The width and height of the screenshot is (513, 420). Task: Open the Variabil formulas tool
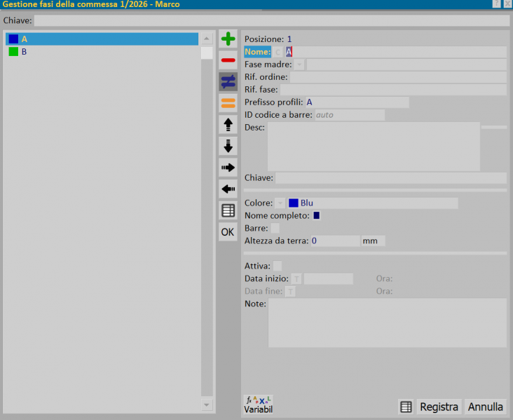click(258, 405)
